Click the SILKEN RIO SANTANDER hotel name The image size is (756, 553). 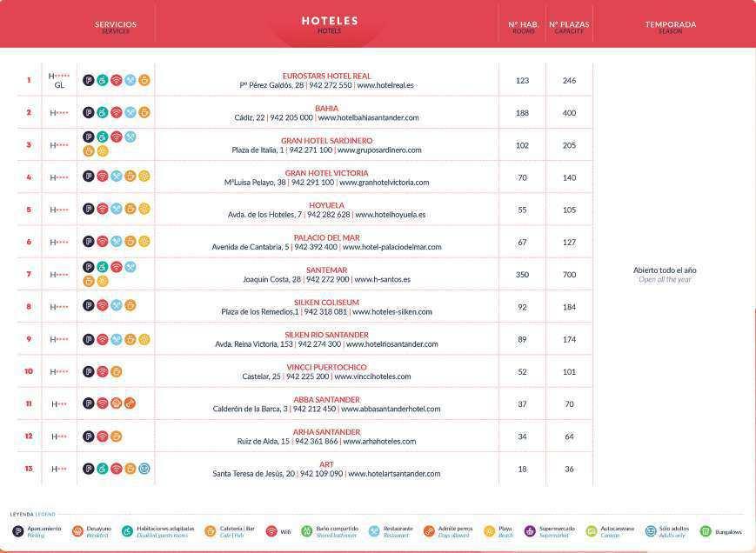[x=327, y=334]
